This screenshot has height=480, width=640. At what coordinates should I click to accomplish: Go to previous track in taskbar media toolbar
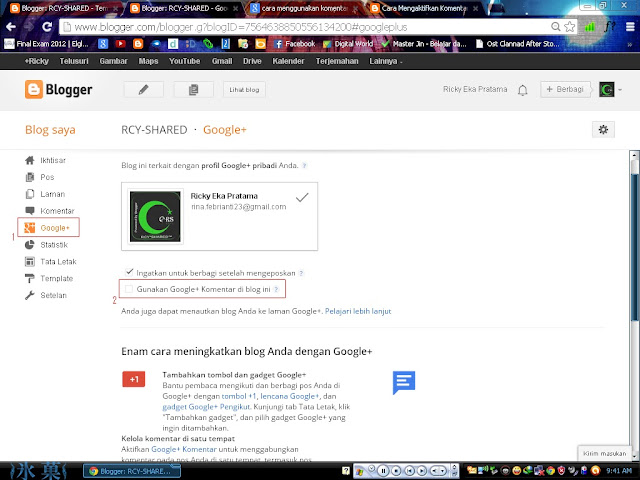point(409,471)
